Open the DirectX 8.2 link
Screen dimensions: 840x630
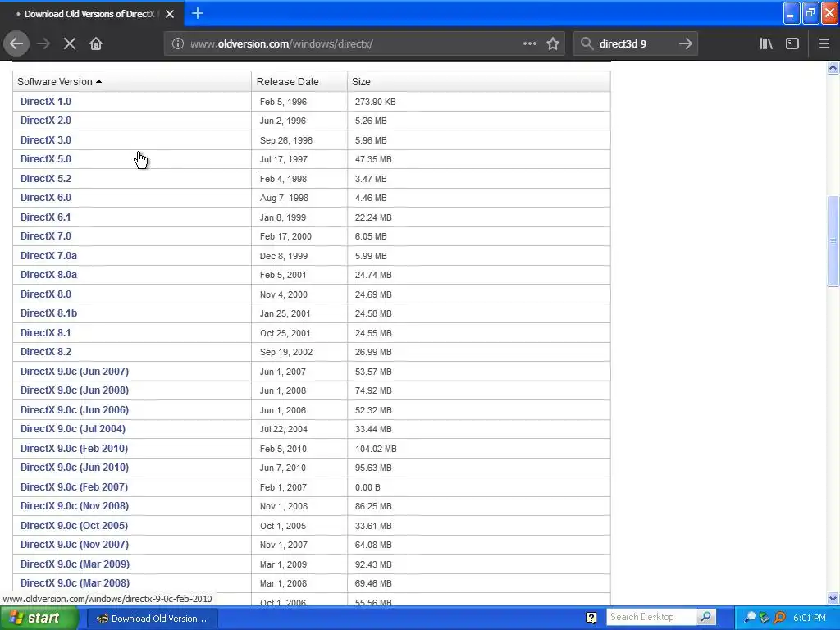pyautogui.click(x=46, y=352)
